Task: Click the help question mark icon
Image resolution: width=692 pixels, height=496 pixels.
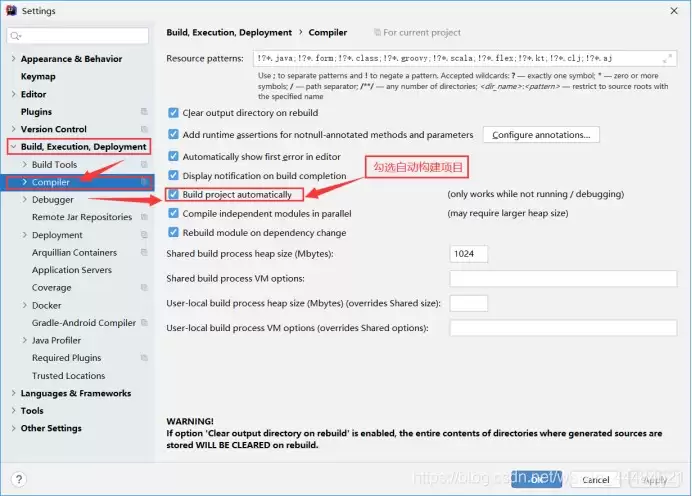Action: 19,479
